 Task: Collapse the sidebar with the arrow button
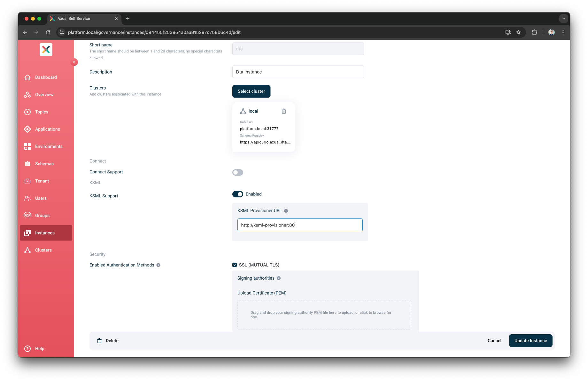[x=74, y=62]
